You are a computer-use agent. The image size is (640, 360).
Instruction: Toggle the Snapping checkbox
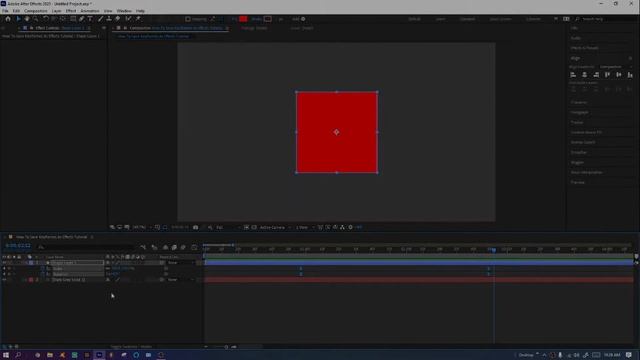point(188,19)
